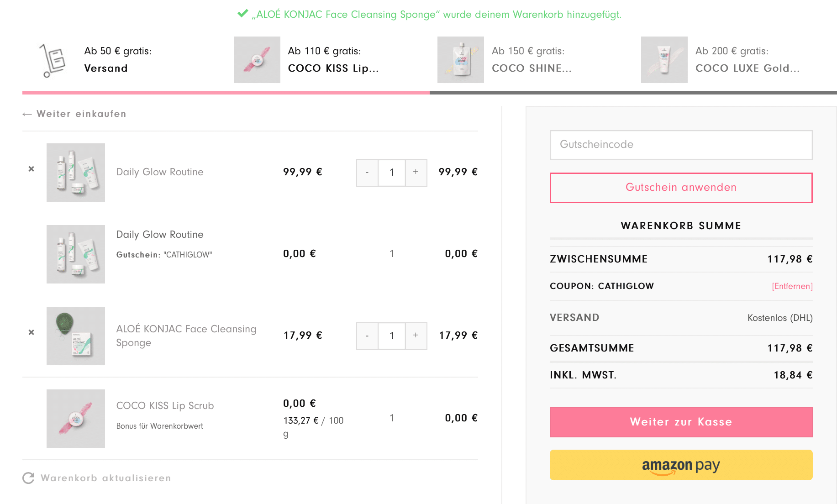
Task: Click the Gutschein "CATHIGLOW" note text
Action: (164, 255)
